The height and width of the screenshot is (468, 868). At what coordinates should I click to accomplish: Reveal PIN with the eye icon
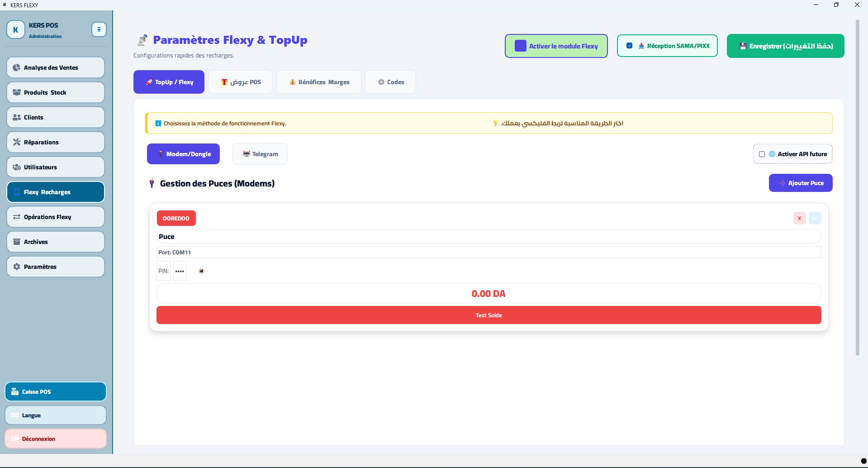coord(202,271)
